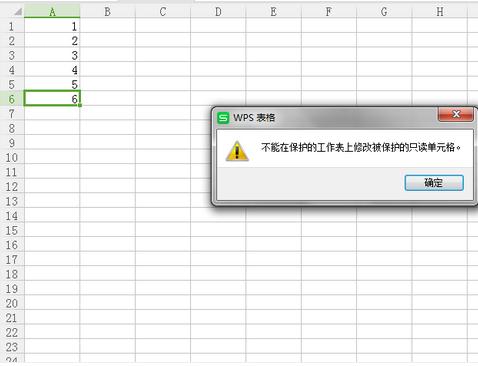478x366 pixels.
Task: Select column A header
Action: click(x=52, y=12)
